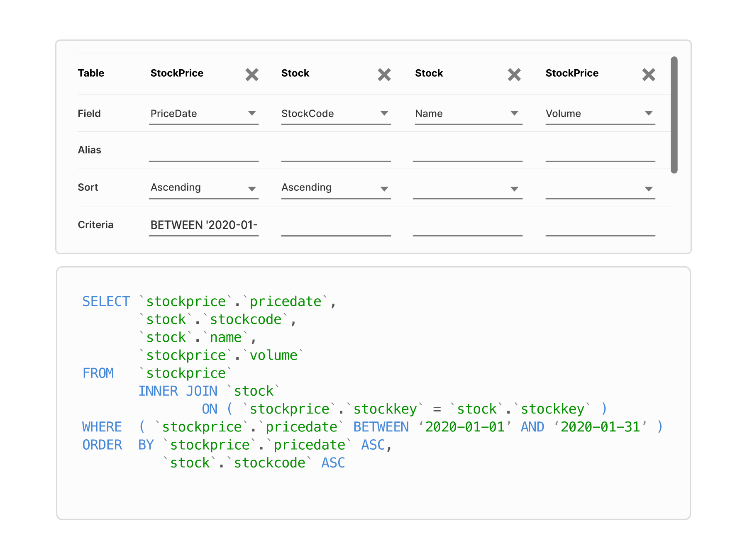The width and height of the screenshot is (747, 560).
Task: Click the ORDER keyword in SQL
Action: point(102,445)
